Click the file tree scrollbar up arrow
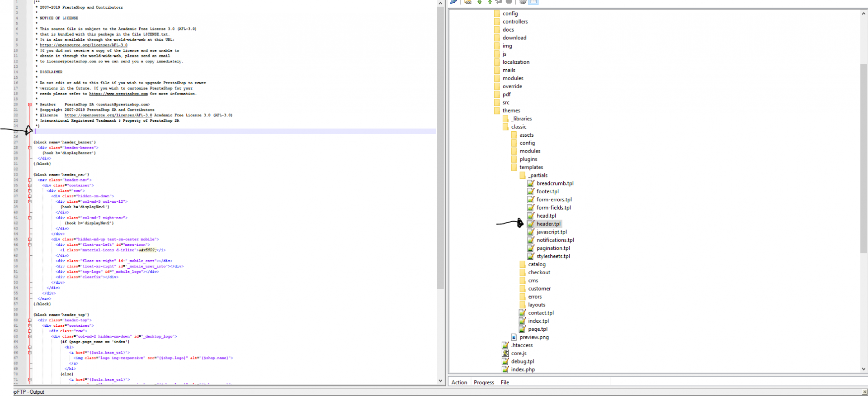868x396 pixels. [864, 14]
